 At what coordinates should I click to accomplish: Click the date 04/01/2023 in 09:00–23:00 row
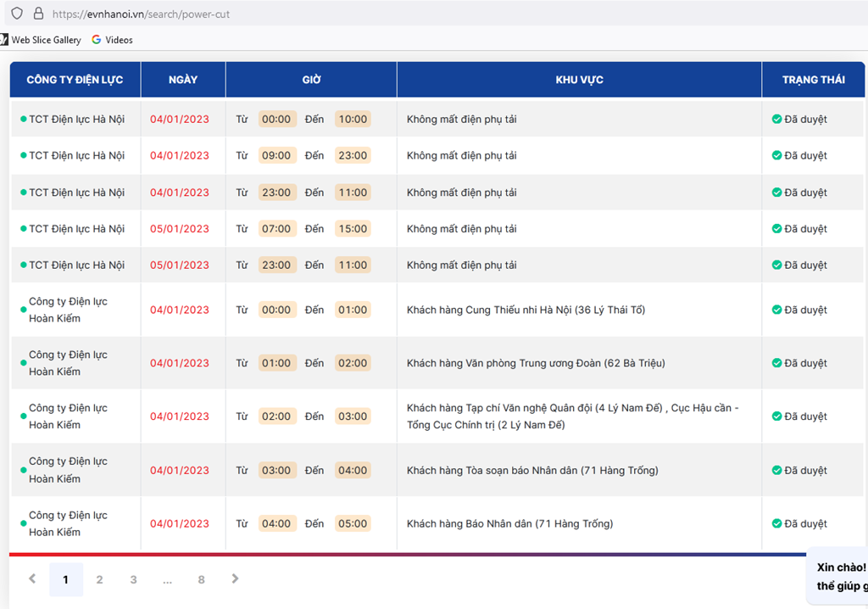tap(180, 156)
